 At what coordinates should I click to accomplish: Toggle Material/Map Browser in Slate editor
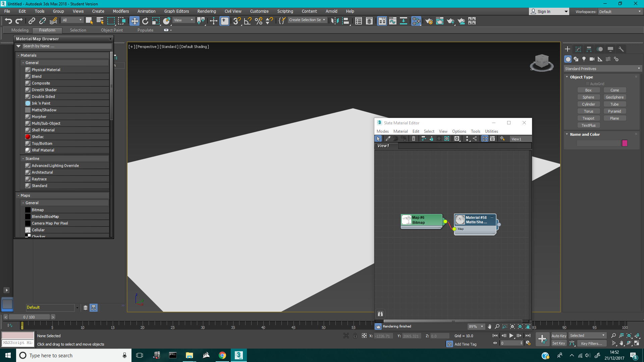pos(485,138)
